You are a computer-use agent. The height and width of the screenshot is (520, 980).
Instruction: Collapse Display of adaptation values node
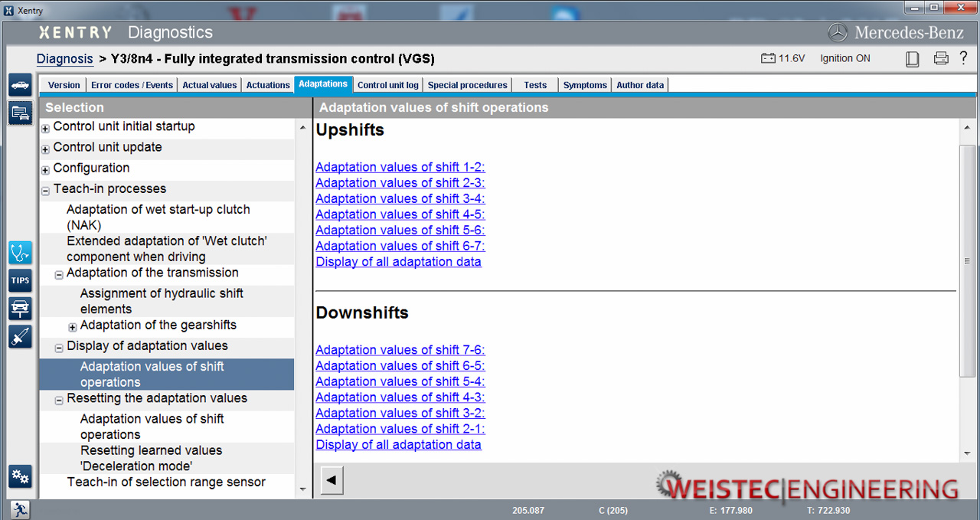coord(59,348)
